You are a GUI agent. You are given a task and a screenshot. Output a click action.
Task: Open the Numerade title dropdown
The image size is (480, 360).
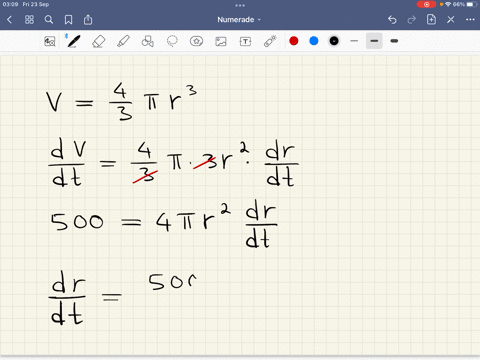pos(239,20)
